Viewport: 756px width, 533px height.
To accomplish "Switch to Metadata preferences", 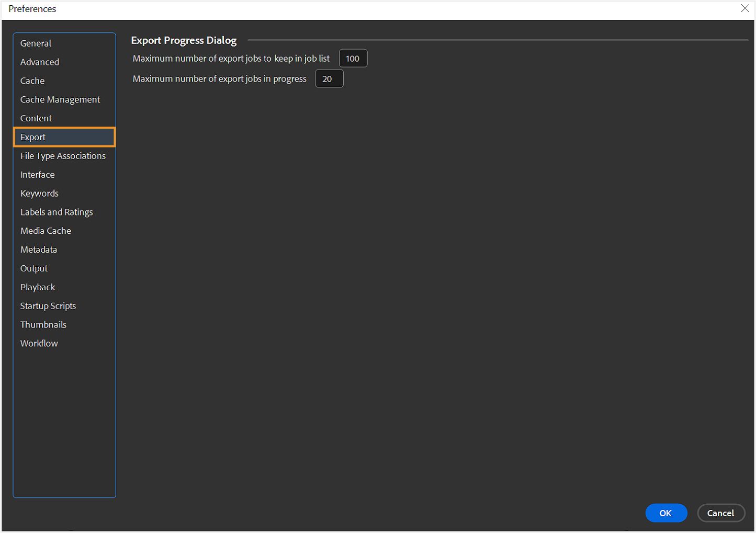I will click(x=38, y=250).
